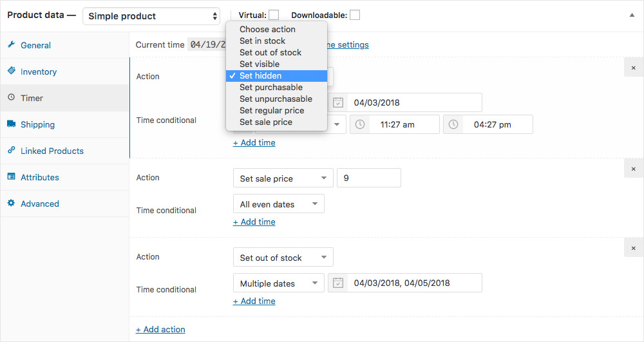644x342 pixels.
Task: Click Add time under All even dates
Action: [254, 222]
